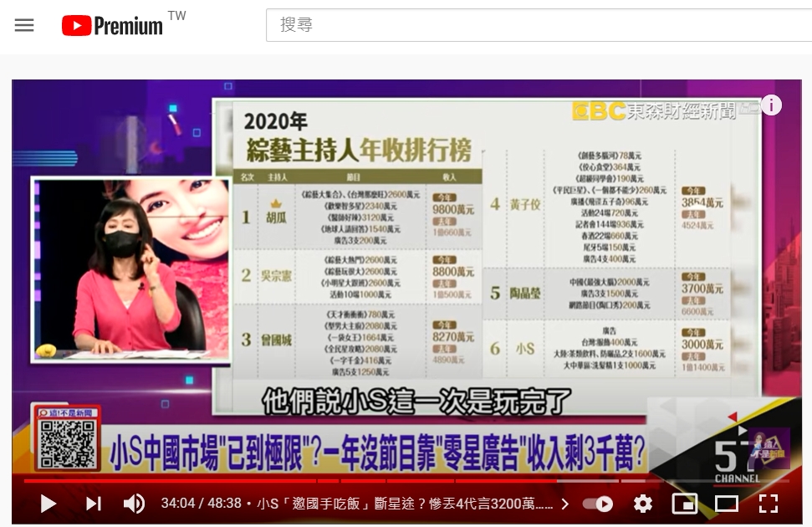Skip to the next video
Screen dimensions: 812x527
coord(93,504)
